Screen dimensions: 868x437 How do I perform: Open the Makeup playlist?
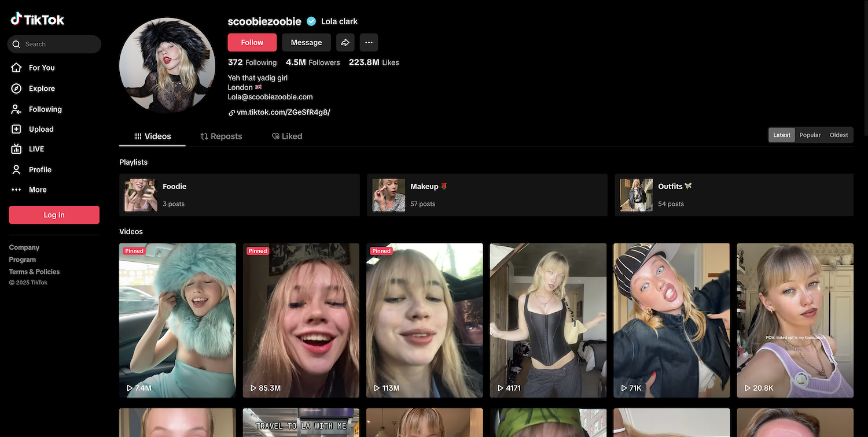point(487,195)
